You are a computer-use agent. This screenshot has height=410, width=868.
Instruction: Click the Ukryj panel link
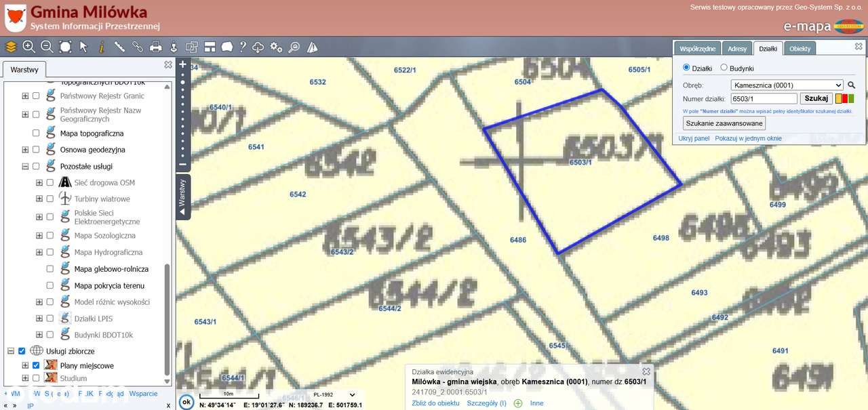694,138
